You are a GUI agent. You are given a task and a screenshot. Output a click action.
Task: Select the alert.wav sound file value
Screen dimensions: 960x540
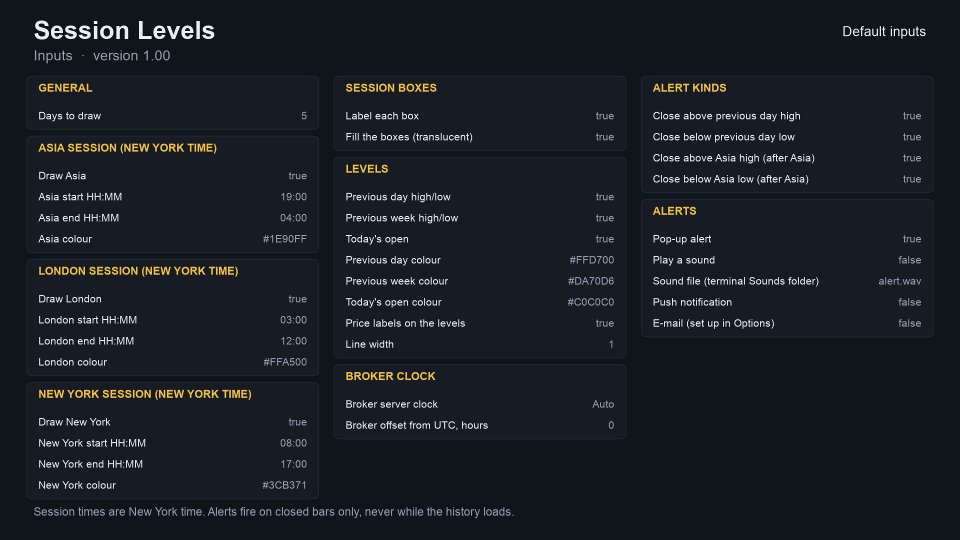click(x=900, y=281)
